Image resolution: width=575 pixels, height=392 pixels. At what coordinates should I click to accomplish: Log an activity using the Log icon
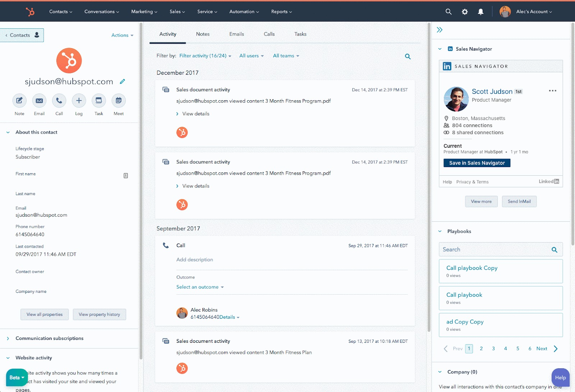pyautogui.click(x=79, y=101)
